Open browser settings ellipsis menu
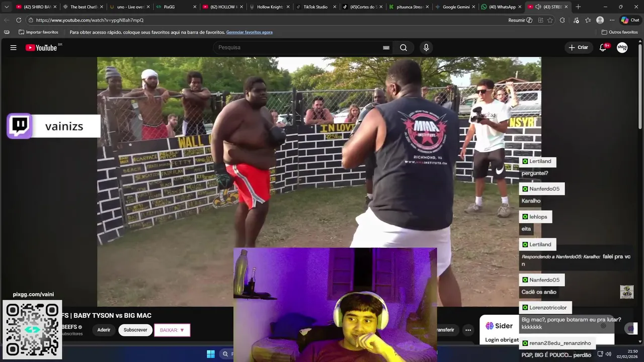This screenshot has width=644, height=362. (612, 20)
